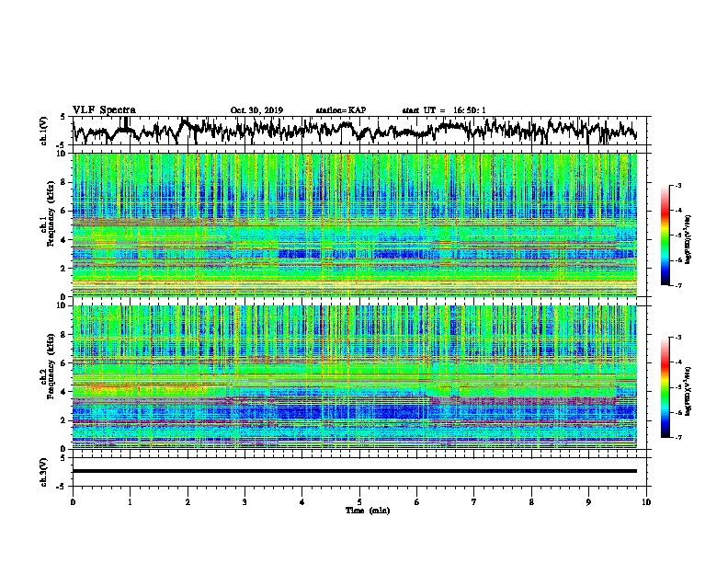Click the "1" time axis tick label
This screenshot has width=728, height=563.
pos(130,502)
